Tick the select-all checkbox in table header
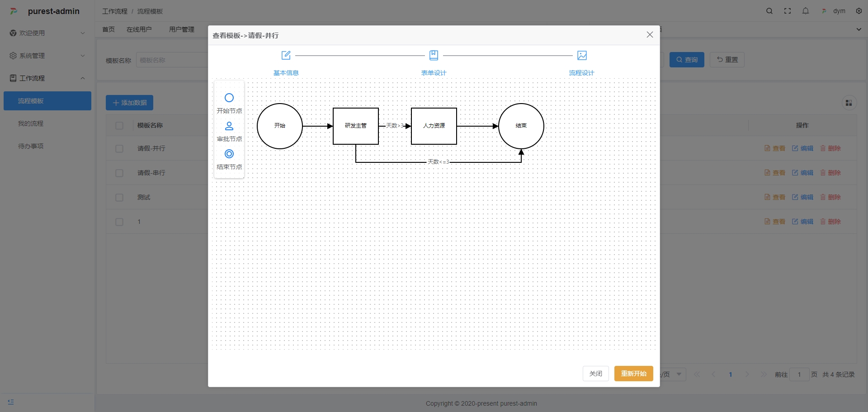 tap(119, 126)
